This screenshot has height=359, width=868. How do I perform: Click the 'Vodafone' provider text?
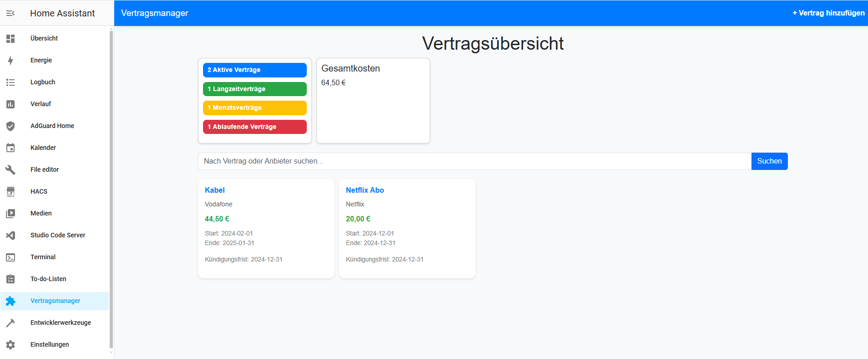coord(218,205)
